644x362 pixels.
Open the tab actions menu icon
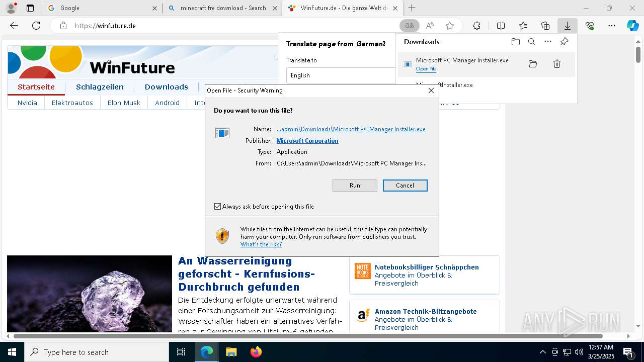[x=30, y=8]
